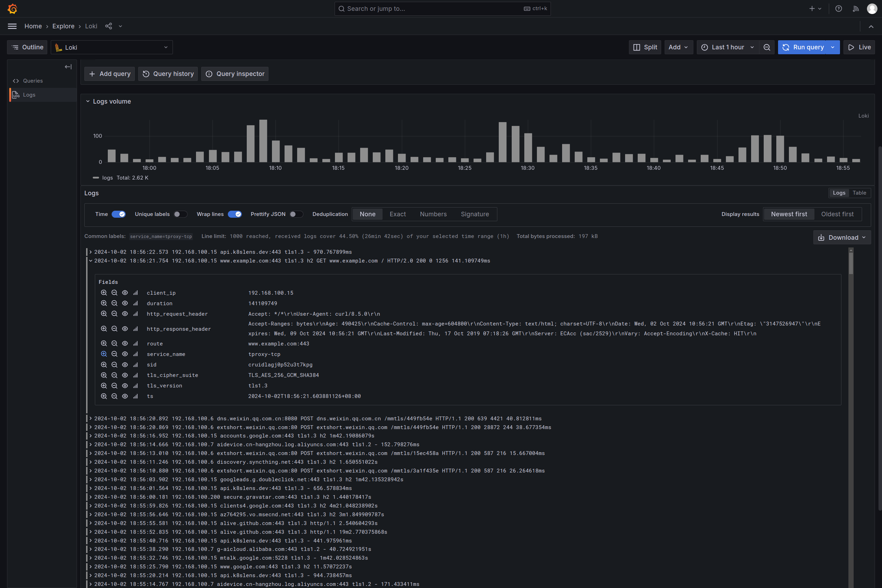This screenshot has height=588, width=882.
Task: Click filter-out-value icon on duration field
Action: point(114,303)
